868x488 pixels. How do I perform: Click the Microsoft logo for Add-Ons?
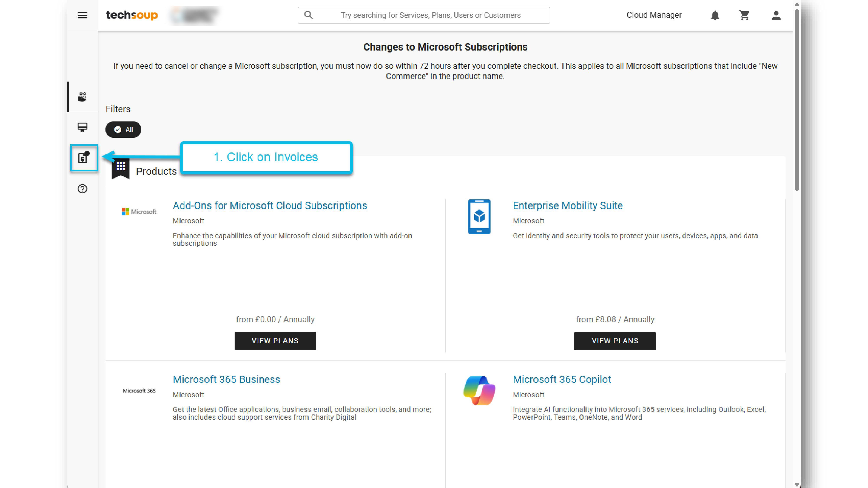139,211
